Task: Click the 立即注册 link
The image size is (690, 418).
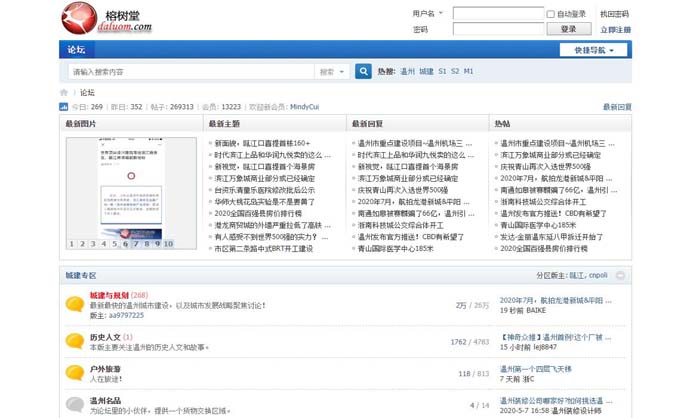Action: pyautogui.click(x=615, y=30)
